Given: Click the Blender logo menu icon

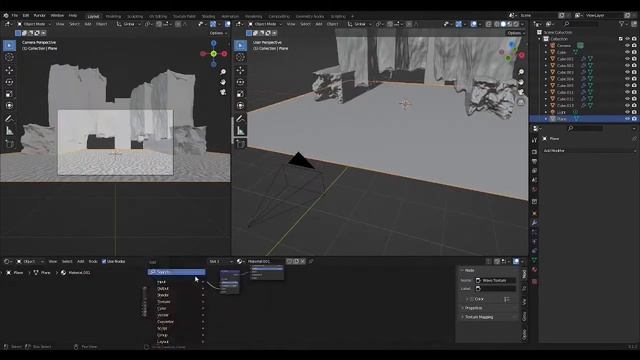Looking at the screenshot, I should point(6,16).
